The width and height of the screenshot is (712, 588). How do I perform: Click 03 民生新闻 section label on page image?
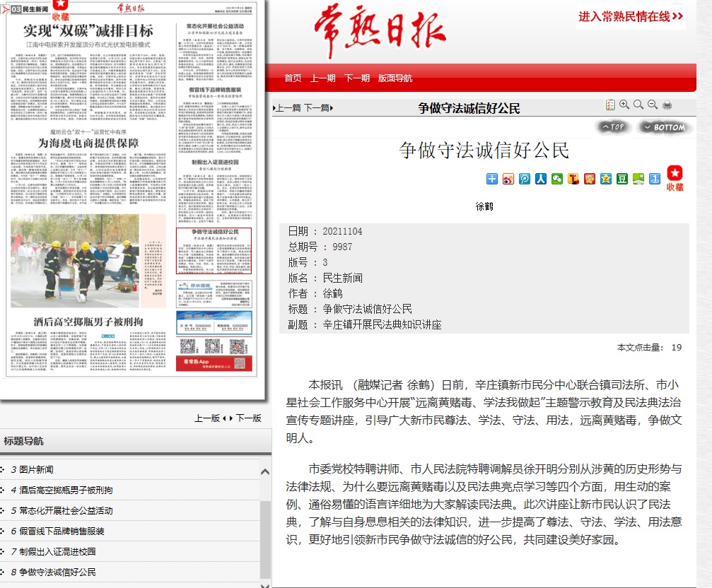[x=30, y=9]
